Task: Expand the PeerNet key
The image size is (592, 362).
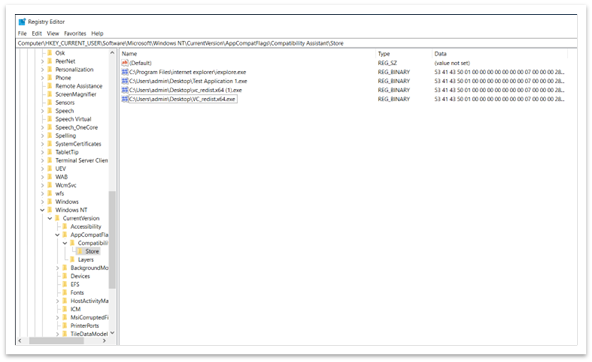Action: (42, 61)
